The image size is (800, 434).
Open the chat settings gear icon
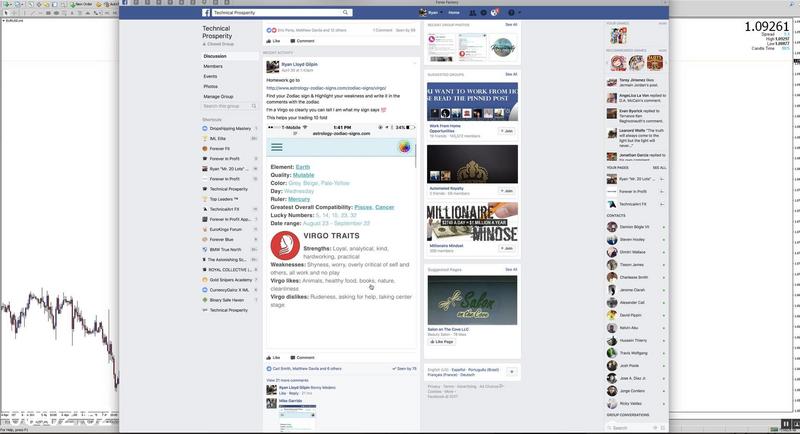coord(656,428)
